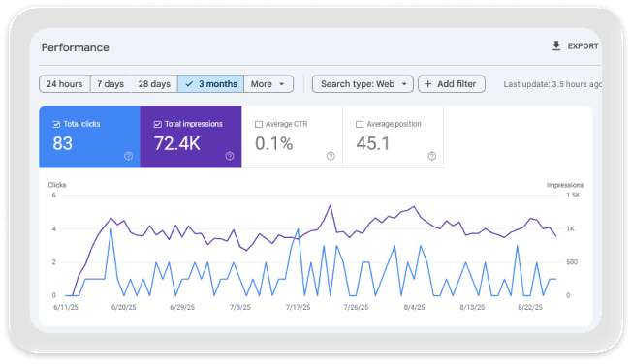
Task: Enable the Average position checkbox
Action: coord(360,124)
